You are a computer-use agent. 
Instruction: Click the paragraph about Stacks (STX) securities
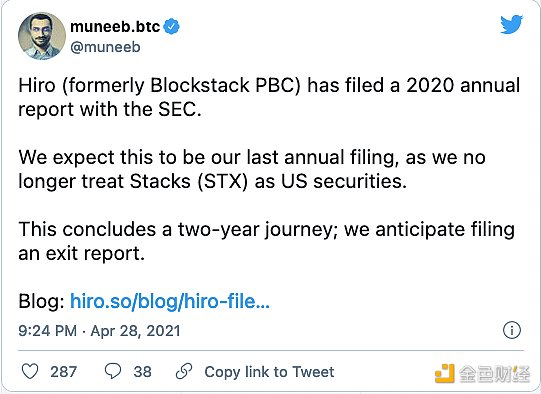[252, 169]
